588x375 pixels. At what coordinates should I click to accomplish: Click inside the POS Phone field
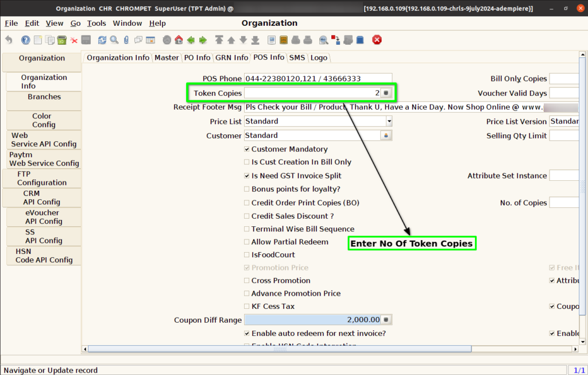pyautogui.click(x=318, y=78)
